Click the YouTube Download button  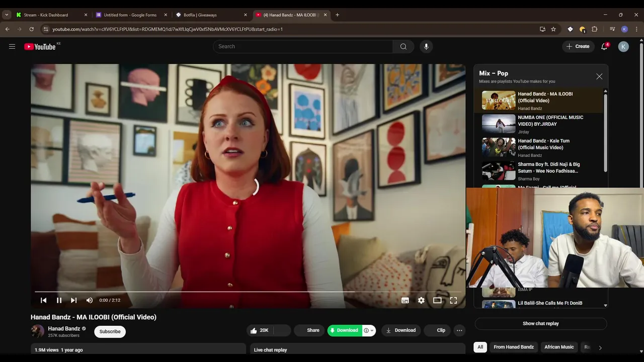401,330
